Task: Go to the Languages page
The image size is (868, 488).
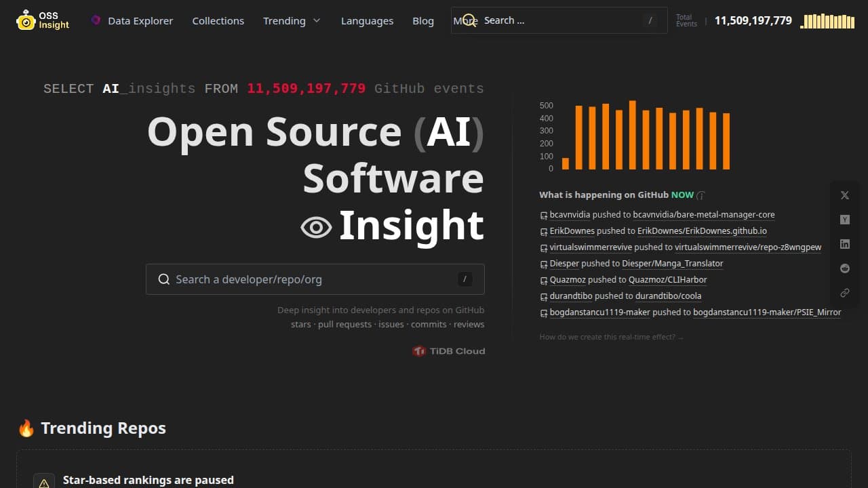Action: pos(367,21)
